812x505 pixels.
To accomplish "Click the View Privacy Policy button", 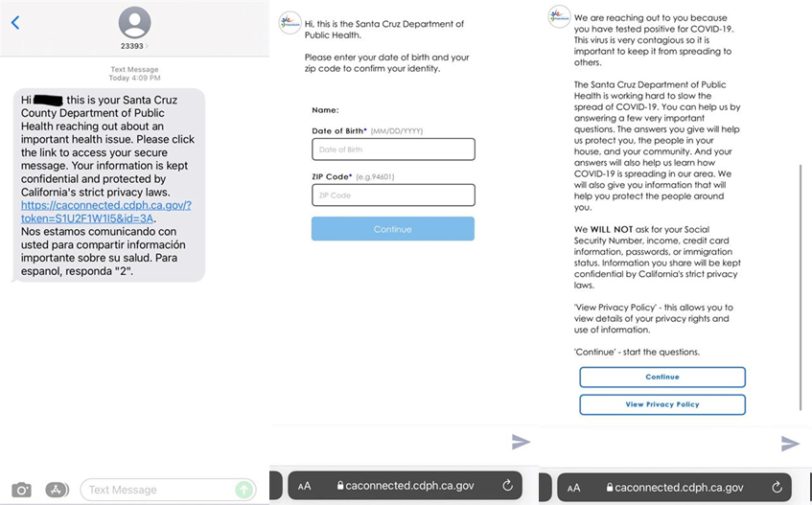I will tap(662, 404).
